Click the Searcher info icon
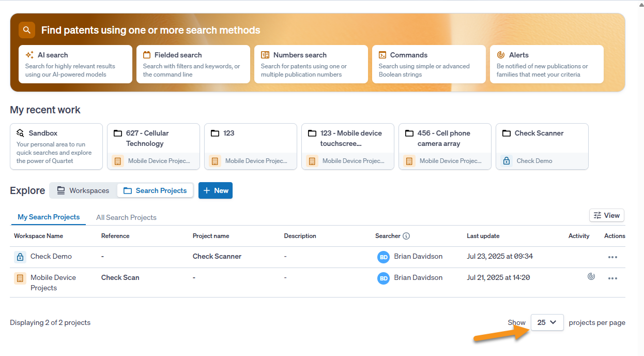 click(x=406, y=236)
